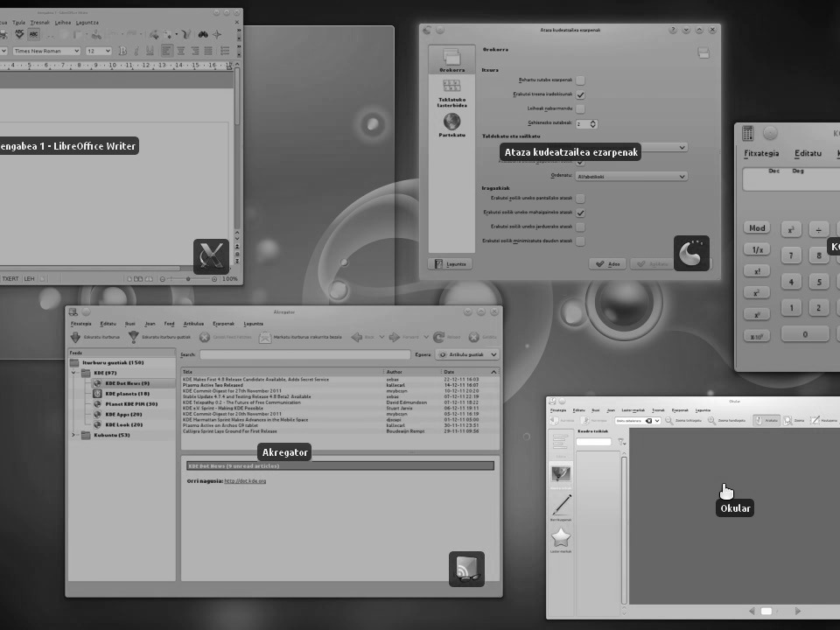Open the Partekatu globe settings page
This screenshot has height=630, width=840.
tap(451, 125)
